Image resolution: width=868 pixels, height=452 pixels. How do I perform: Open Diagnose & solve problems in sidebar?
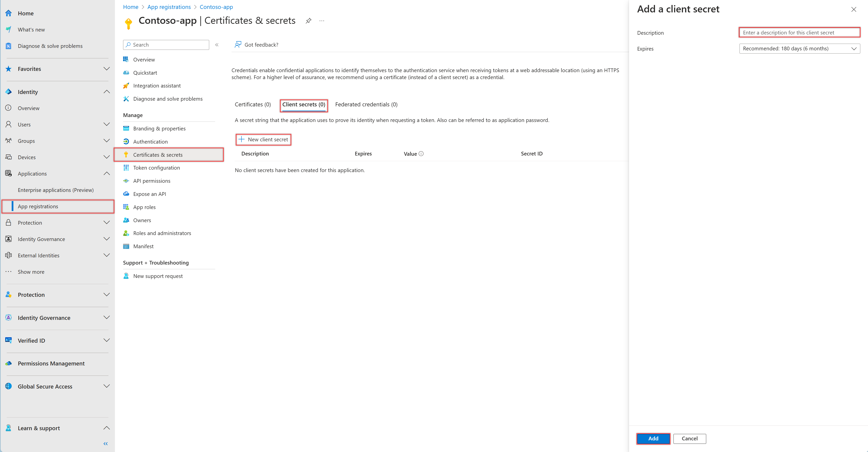tap(50, 46)
